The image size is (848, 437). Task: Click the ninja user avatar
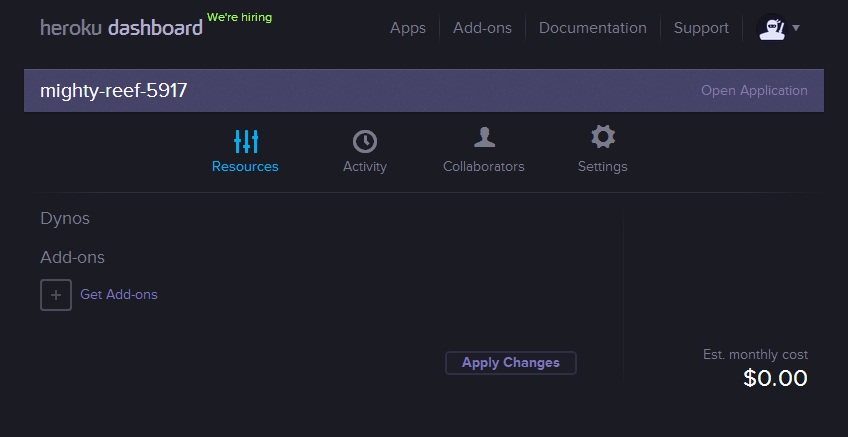[772, 28]
